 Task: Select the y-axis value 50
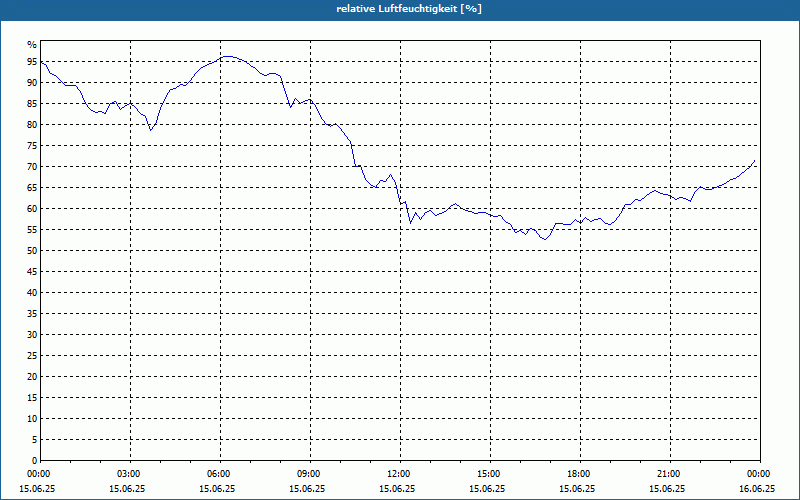coord(32,251)
